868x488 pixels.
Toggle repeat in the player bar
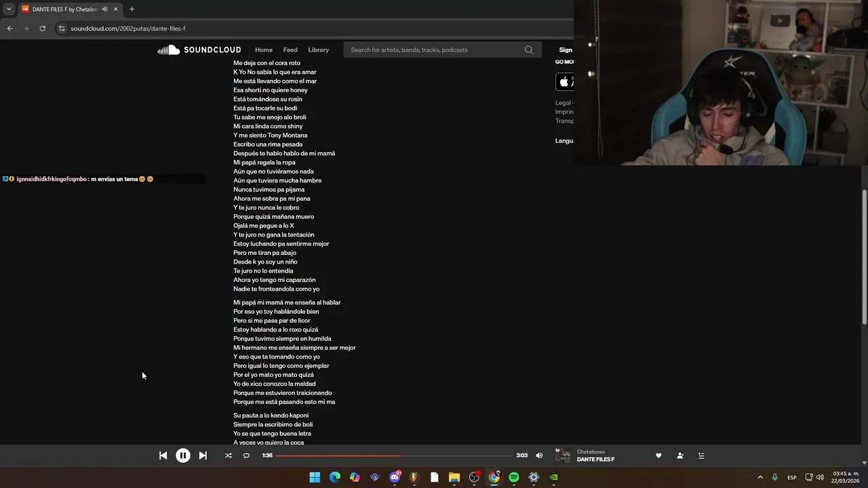coord(246,455)
